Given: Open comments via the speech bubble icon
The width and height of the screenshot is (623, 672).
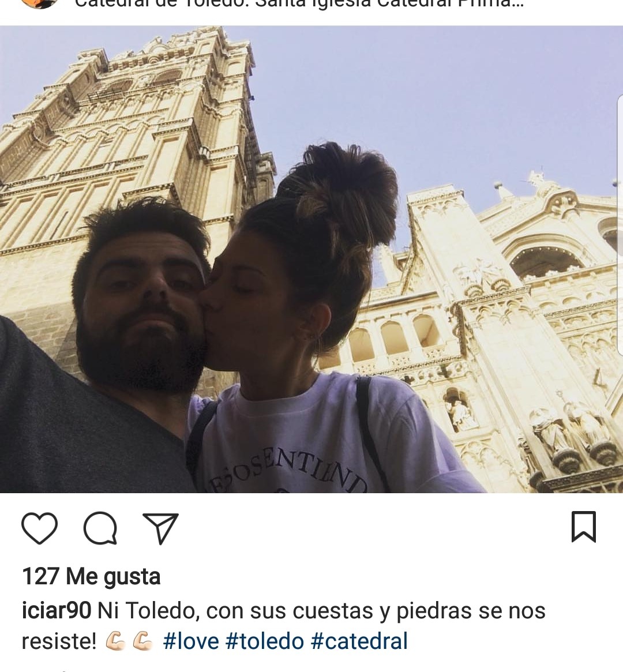Looking at the screenshot, I should (100, 528).
